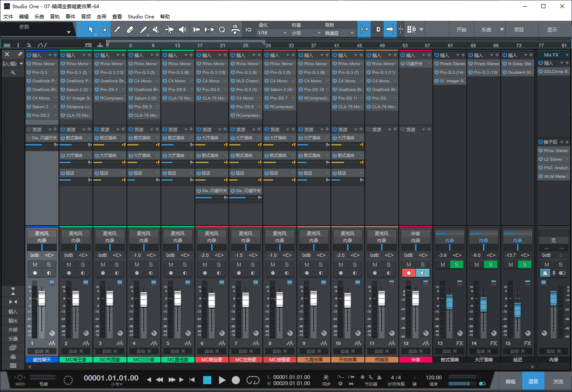The height and width of the screenshot is (392, 572).
Task: Select the Split/knife tool
Action: click(116, 29)
